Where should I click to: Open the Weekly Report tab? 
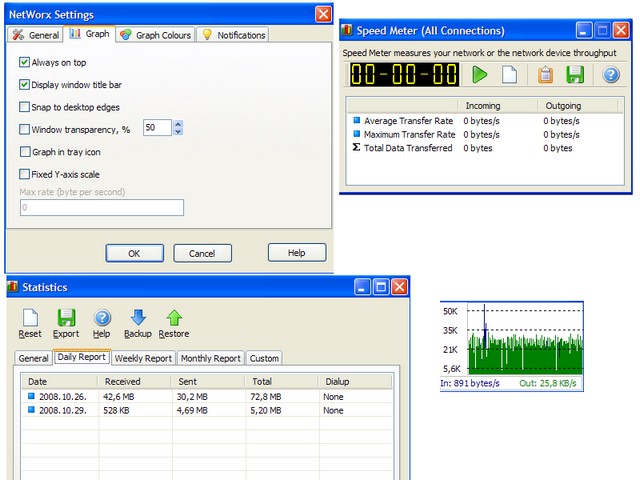143,358
